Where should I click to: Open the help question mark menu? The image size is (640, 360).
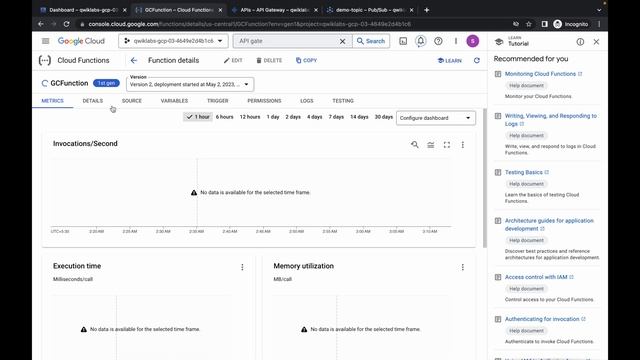438,41
